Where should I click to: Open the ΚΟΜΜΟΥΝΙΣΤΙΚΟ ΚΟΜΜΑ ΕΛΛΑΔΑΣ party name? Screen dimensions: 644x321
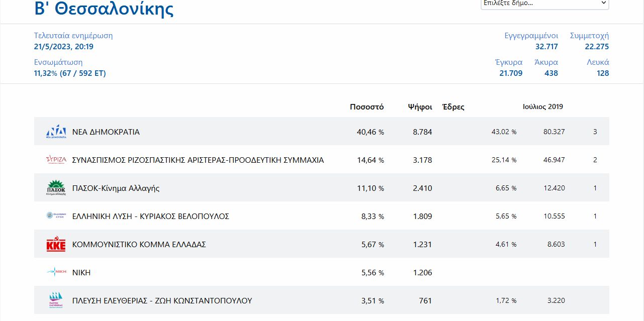(139, 245)
